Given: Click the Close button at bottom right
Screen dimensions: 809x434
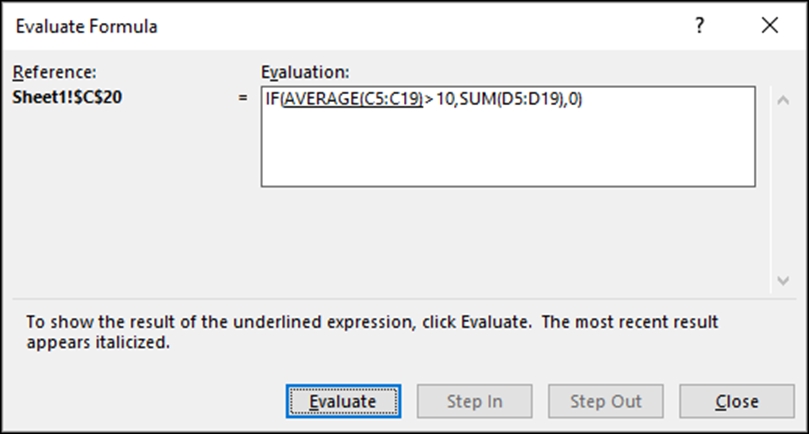Looking at the screenshot, I should [x=737, y=401].
